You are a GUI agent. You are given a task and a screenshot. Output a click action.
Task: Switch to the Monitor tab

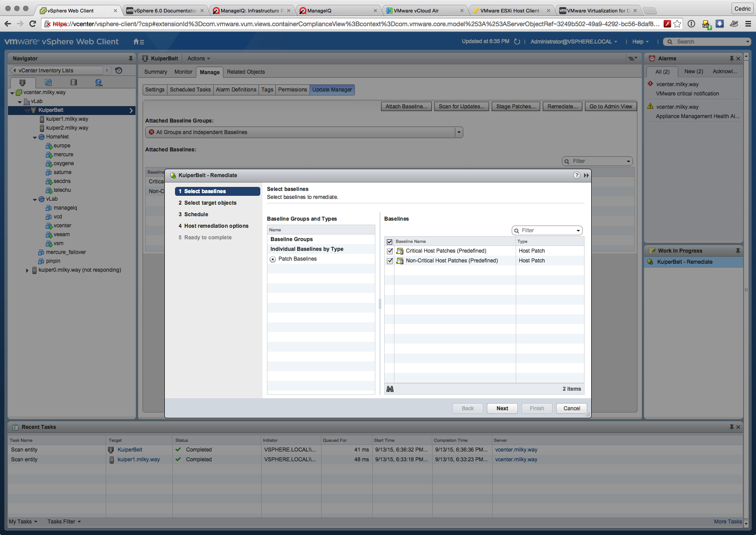click(183, 72)
